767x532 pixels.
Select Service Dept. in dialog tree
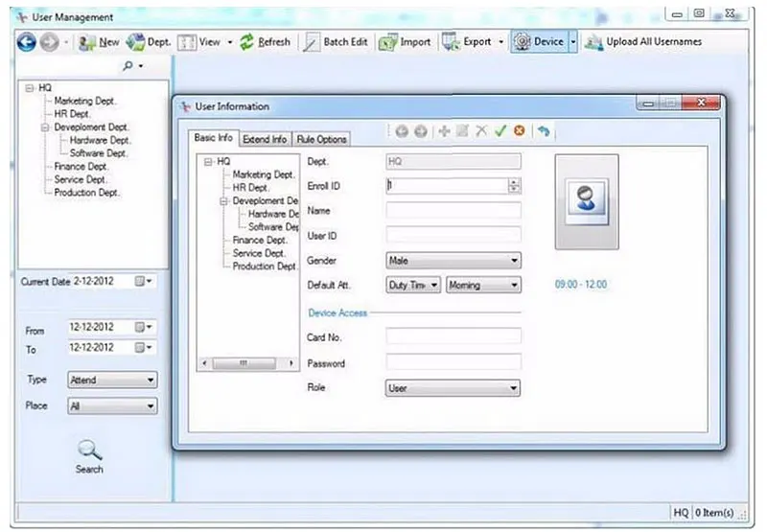click(x=259, y=253)
